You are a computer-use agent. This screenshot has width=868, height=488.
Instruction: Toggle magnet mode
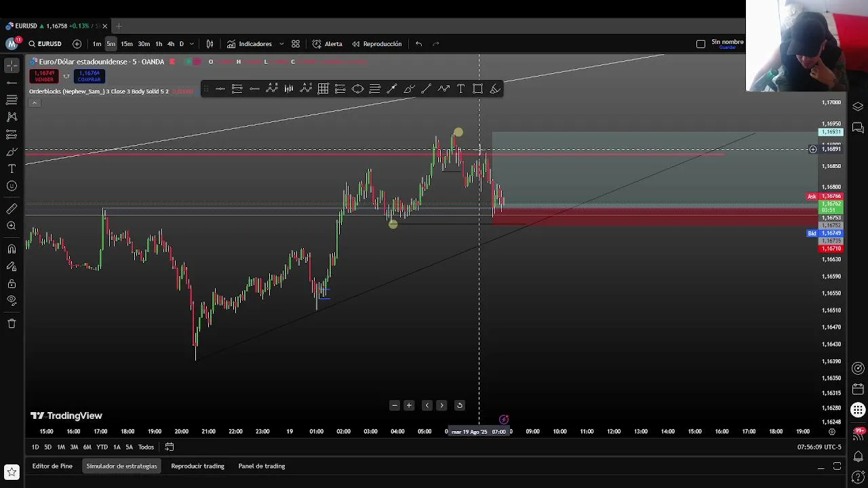[12, 249]
